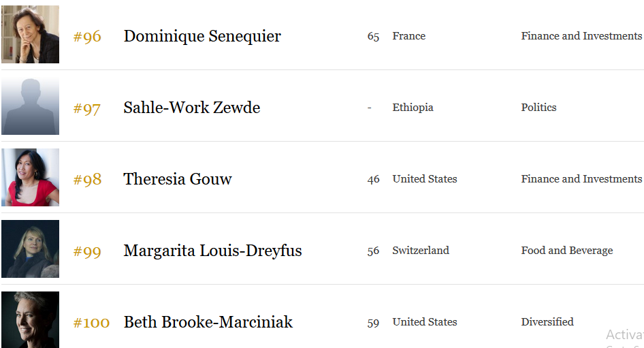Select the #97 rank number
Image resolution: width=644 pixels, height=348 pixels.
click(x=86, y=108)
